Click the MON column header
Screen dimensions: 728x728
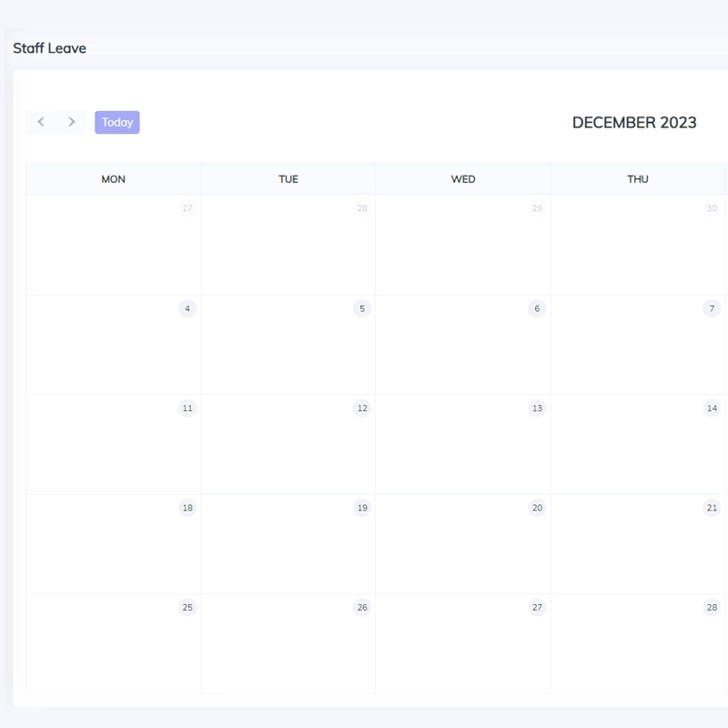pos(113,179)
